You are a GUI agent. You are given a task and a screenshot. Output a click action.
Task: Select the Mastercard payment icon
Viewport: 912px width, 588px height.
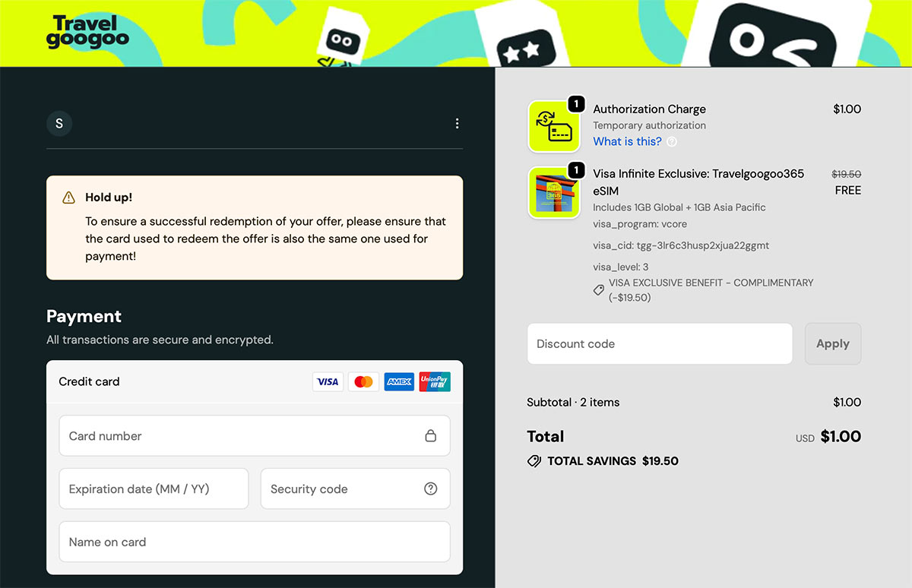(363, 381)
